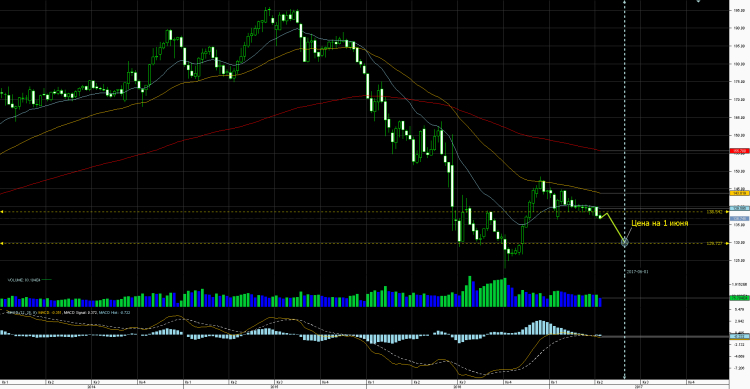Viewport: 750px width, 389px height.
Task: Click the orange moving-average price tag
Action: pyautogui.click(x=739, y=193)
